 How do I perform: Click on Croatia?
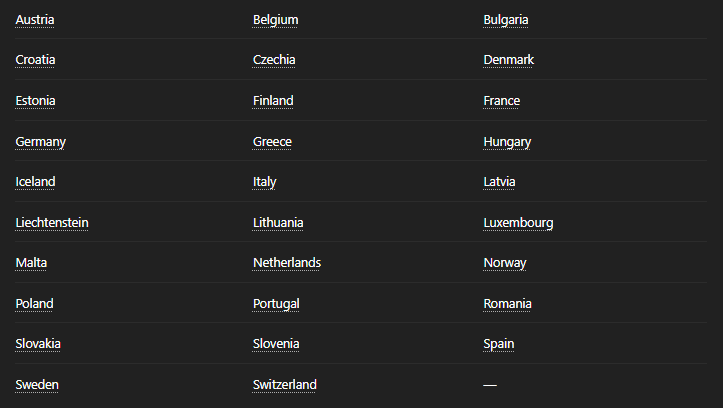pyautogui.click(x=35, y=60)
